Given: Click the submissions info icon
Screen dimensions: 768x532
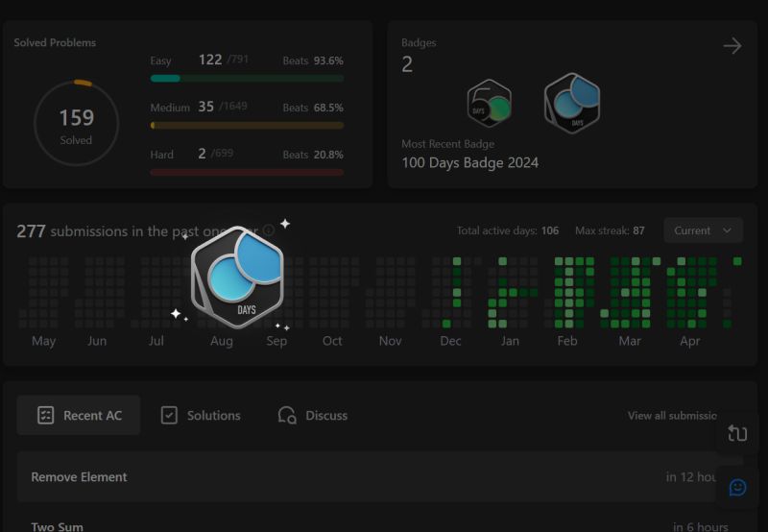Looking at the screenshot, I should (269, 230).
